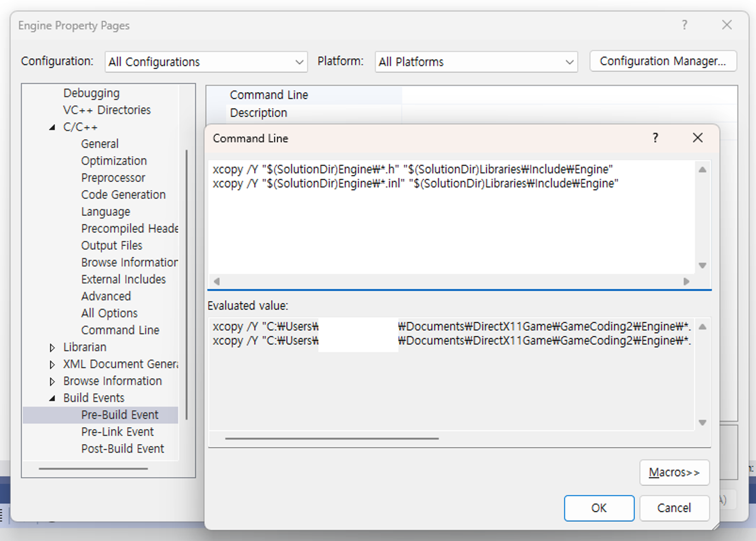Screen dimensions: 756x541
Task: Collapse the Build Events node
Action: click(x=52, y=398)
